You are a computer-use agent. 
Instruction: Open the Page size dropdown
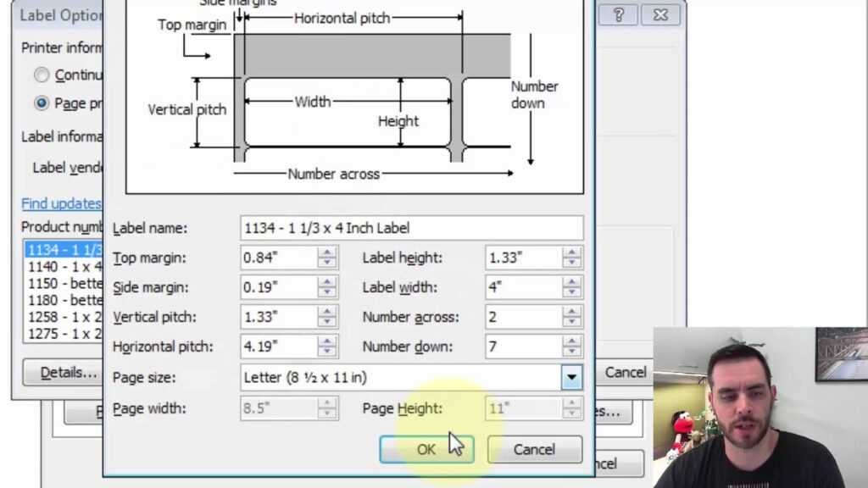[571, 377]
